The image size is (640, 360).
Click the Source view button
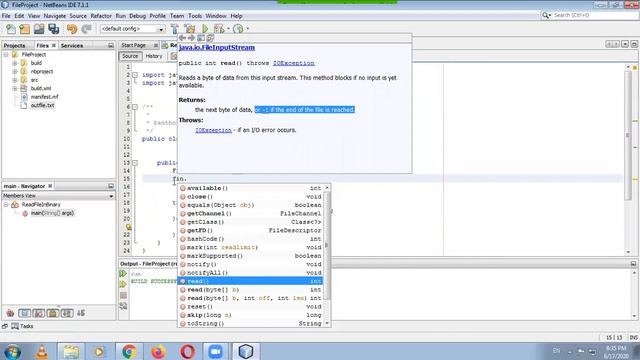coord(130,56)
